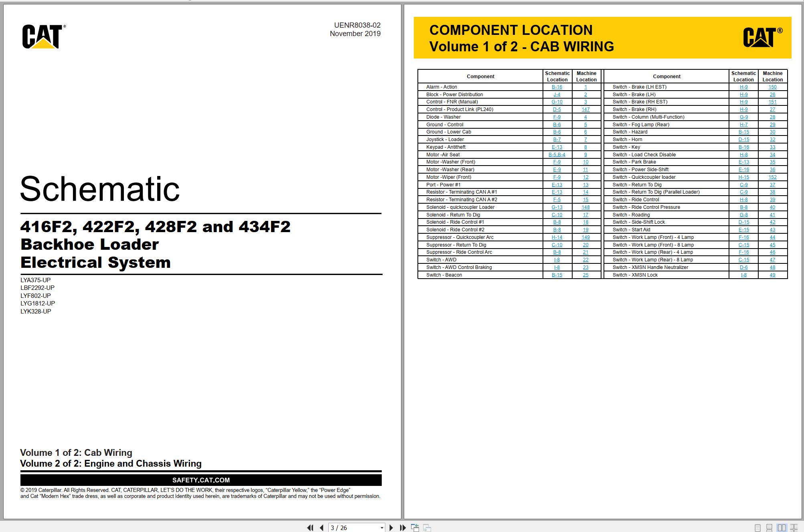Image resolution: width=804 pixels, height=532 pixels.
Task: Open the page number dropdown arrow
Action: coord(382,528)
